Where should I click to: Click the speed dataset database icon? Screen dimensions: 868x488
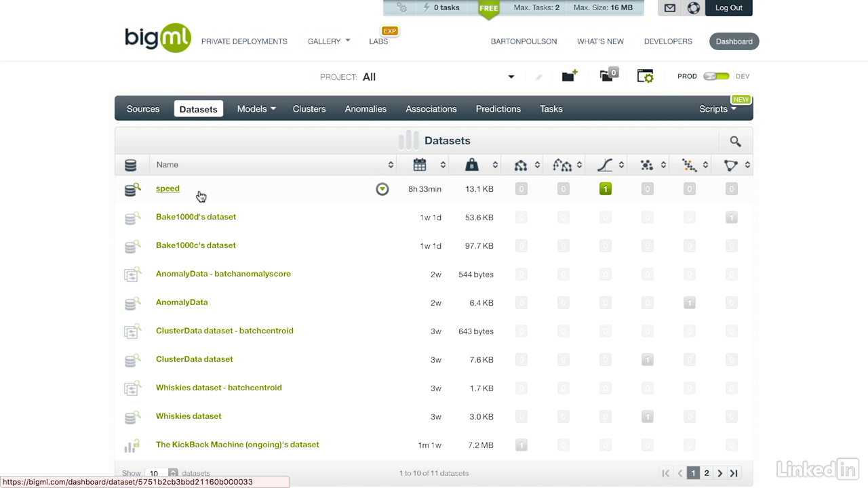(x=132, y=190)
